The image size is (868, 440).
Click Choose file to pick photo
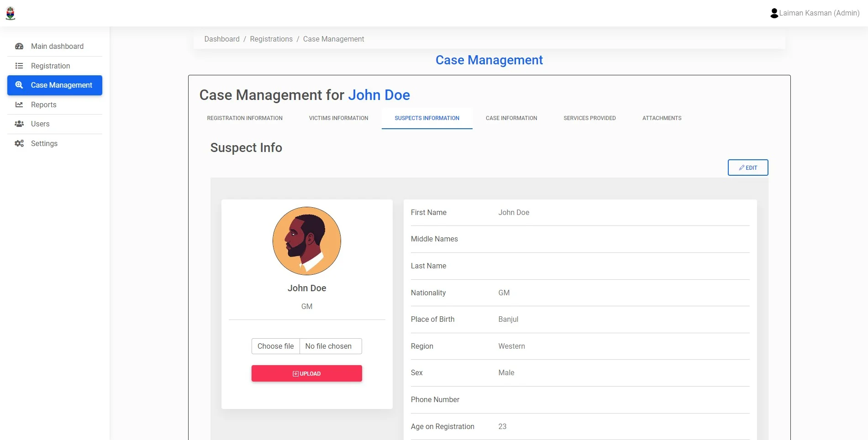[x=276, y=346]
